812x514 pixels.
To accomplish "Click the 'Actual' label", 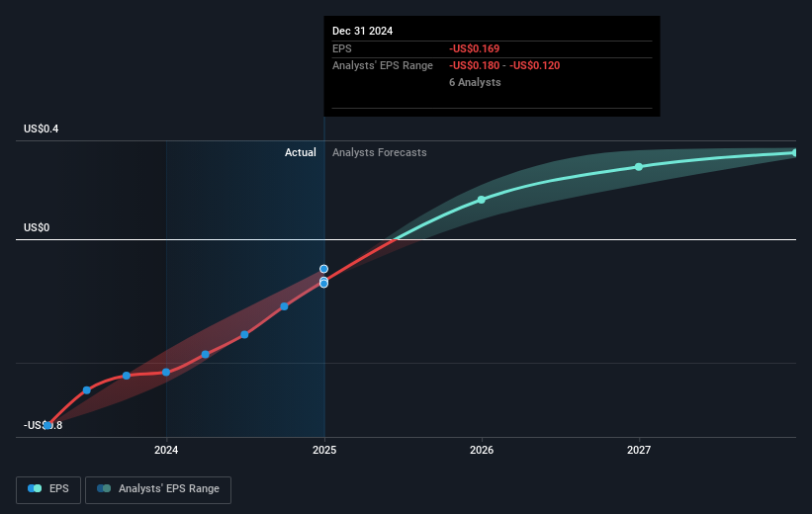I will [x=301, y=152].
